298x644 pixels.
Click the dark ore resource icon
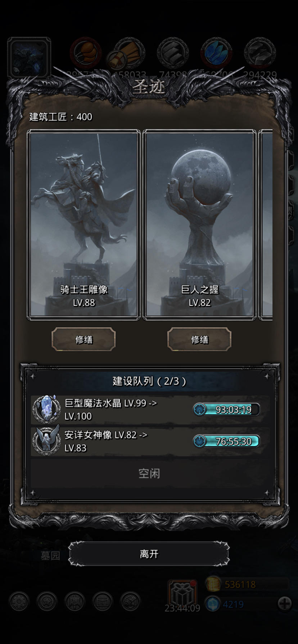[260, 52]
